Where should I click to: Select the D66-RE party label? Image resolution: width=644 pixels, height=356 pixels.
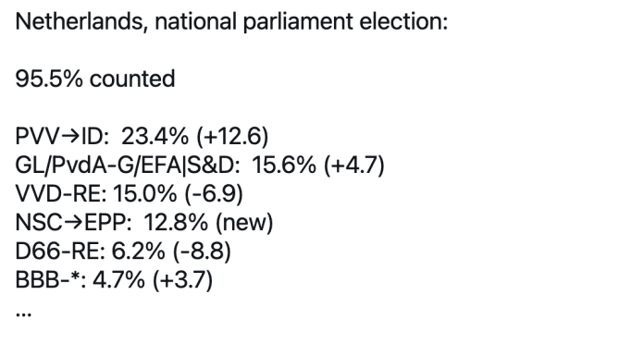coord(60,251)
